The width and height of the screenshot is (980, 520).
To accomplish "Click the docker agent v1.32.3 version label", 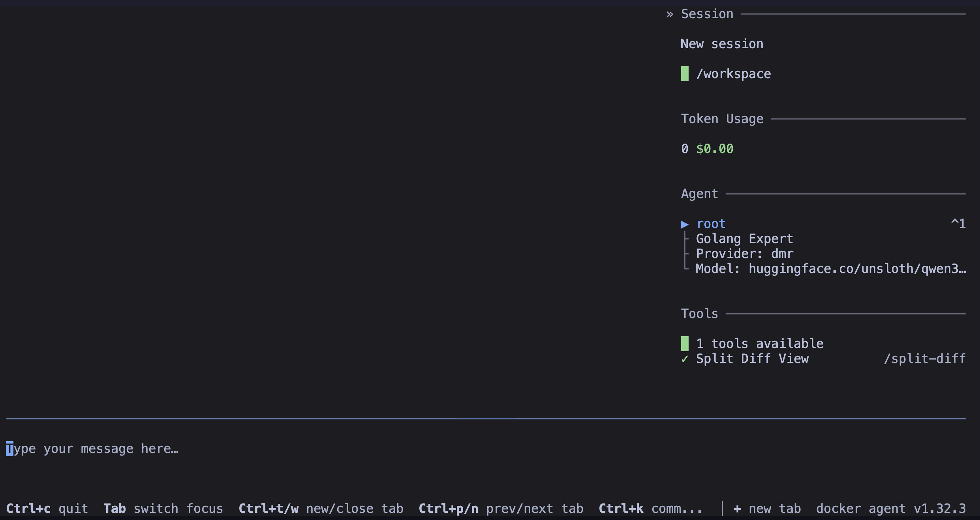I will click(891, 509).
